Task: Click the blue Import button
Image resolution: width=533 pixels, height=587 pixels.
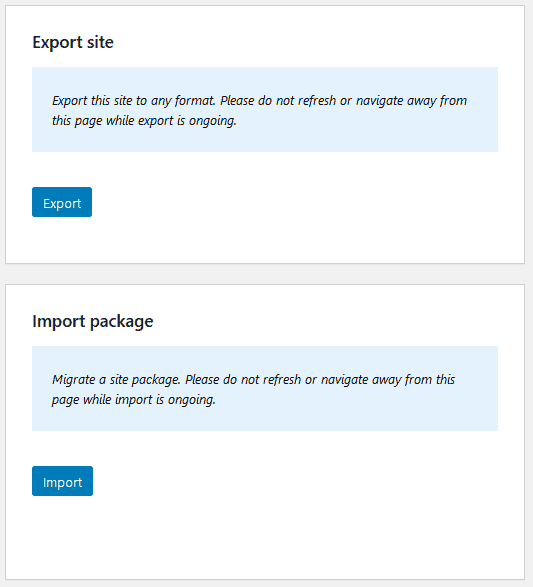Action: pos(63,481)
